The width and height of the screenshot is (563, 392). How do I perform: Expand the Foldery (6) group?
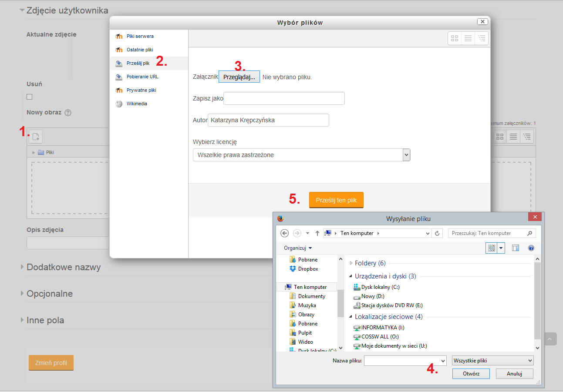pyautogui.click(x=351, y=263)
